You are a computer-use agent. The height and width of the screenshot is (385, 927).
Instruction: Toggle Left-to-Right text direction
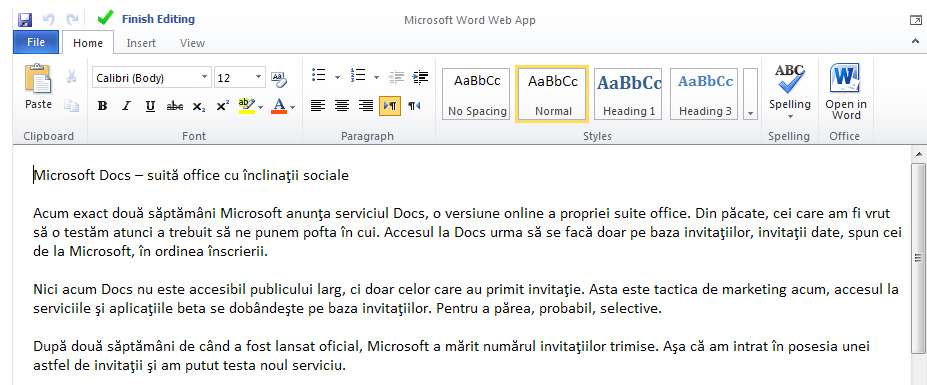tap(390, 106)
